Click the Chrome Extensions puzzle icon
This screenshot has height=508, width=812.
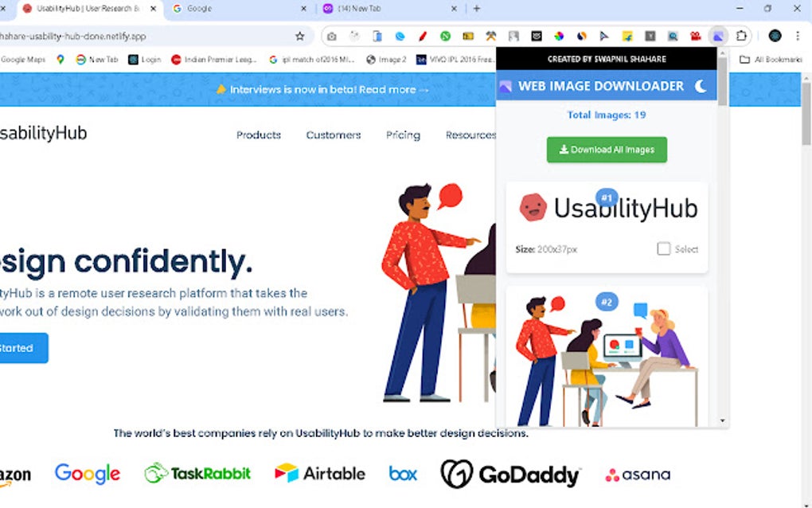pyautogui.click(x=741, y=36)
